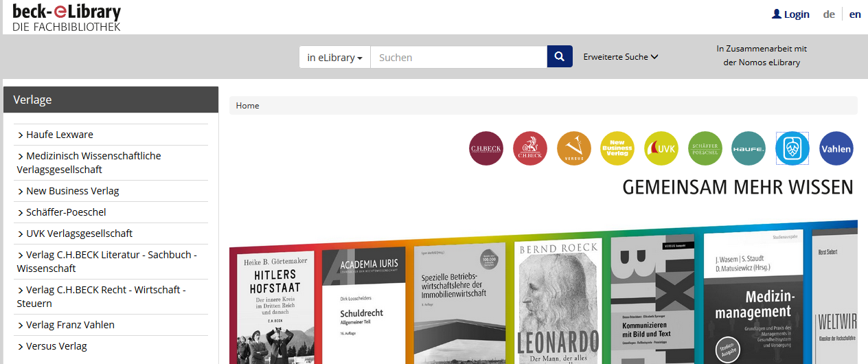Select the blue Vahlen publisher logo
Screen dimensions: 868x364
pyautogui.click(x=836, y=148)
